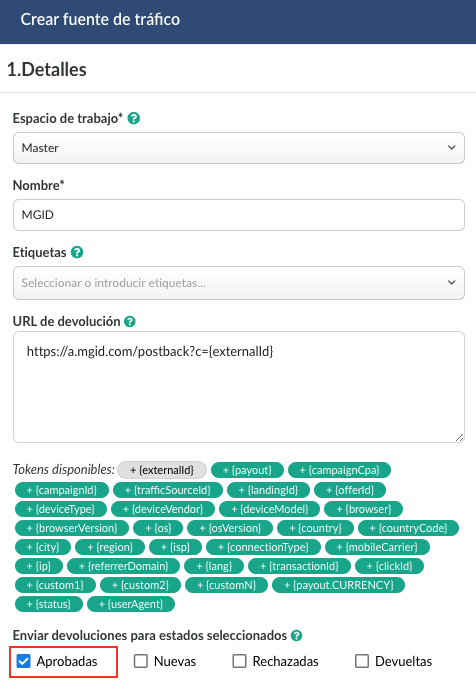Insert the {transactionId} token
The height and width of the screenshot is (689, 476).
coord(299,566)
